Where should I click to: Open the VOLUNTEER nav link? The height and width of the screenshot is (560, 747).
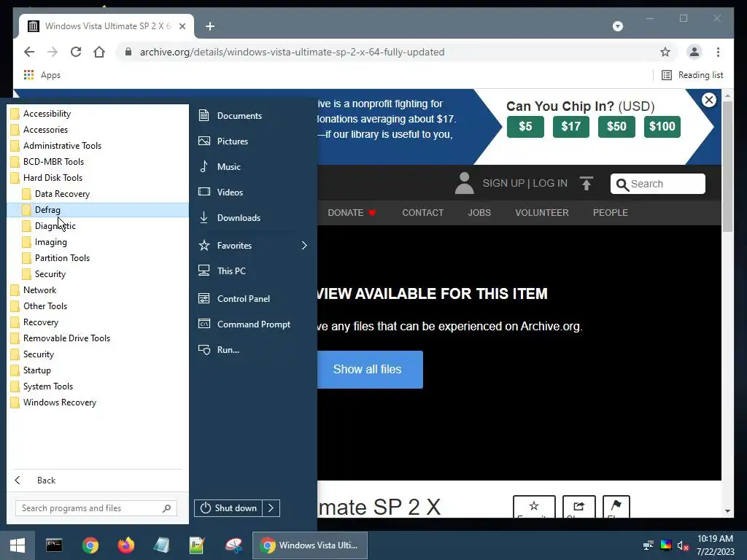(x=542, y=213)
